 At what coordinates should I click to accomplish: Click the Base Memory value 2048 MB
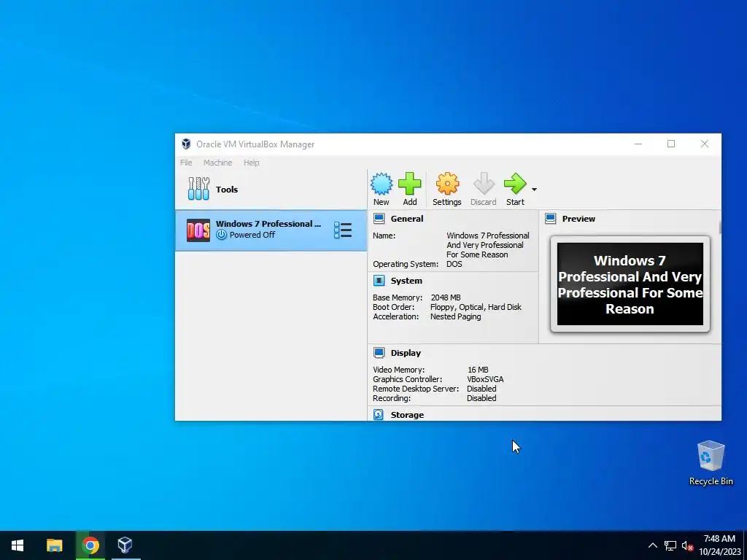(446, 297)
